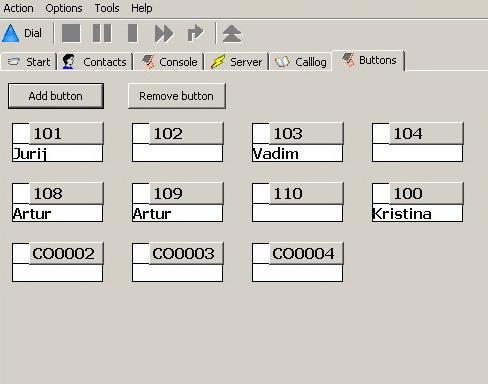Open the Tools menu

107,8
